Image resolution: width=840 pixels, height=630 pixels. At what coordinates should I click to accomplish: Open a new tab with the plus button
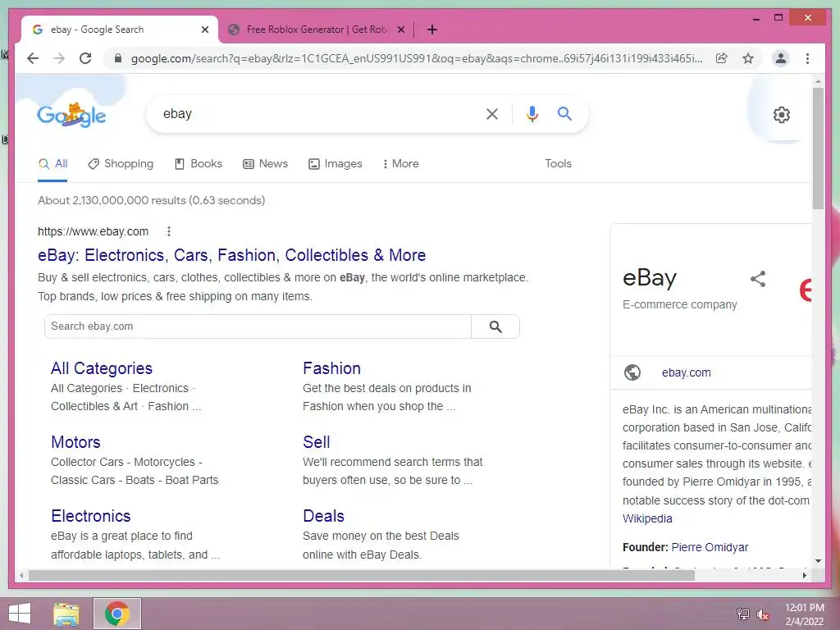pos(432,30)
